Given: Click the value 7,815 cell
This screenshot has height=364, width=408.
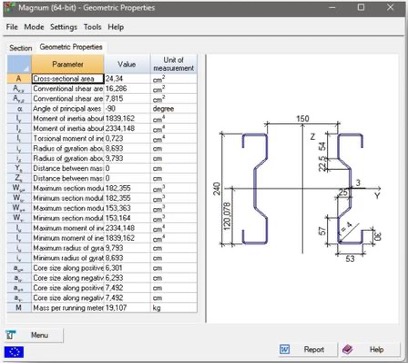Looking at the screenshot, I should pos(127,99).
